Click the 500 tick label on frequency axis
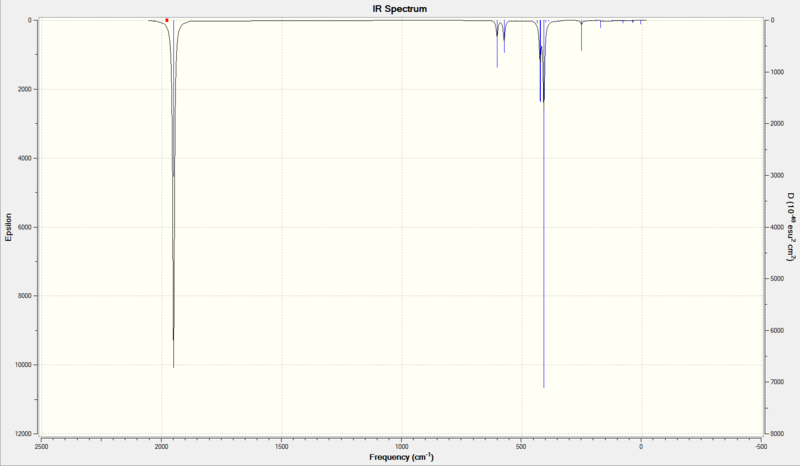The width and height of the screenshot is (800, 466). 521,447
